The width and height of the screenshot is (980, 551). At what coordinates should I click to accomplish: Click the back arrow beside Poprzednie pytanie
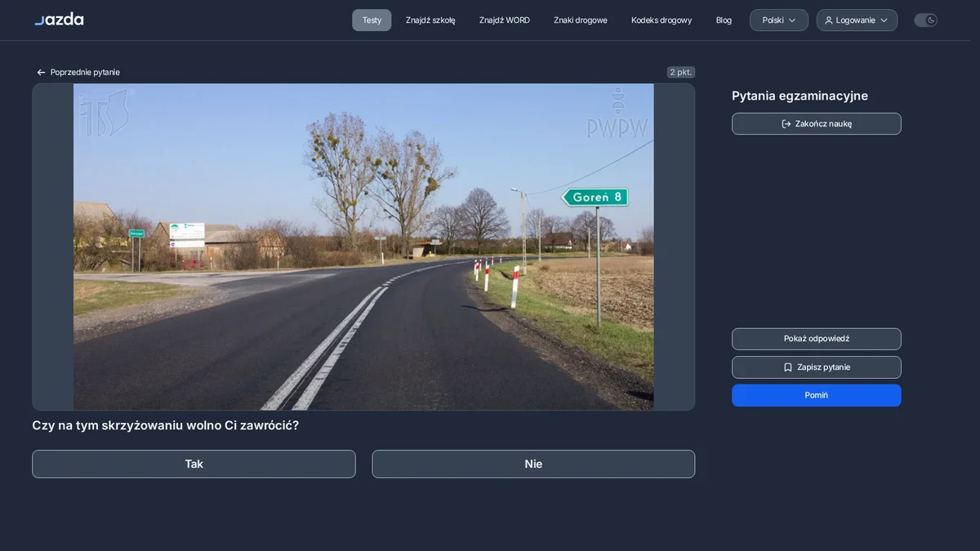coord(41,73)
